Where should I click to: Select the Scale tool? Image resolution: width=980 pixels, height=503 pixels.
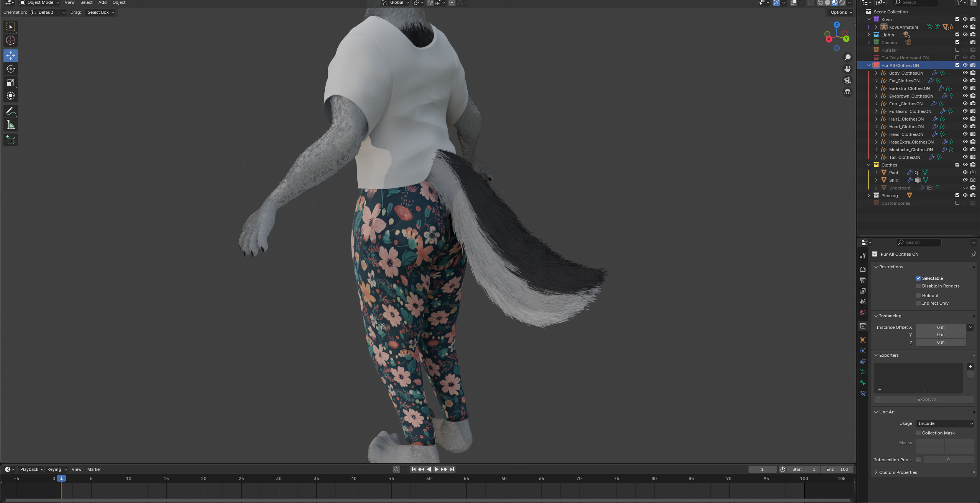pos(11,82)
